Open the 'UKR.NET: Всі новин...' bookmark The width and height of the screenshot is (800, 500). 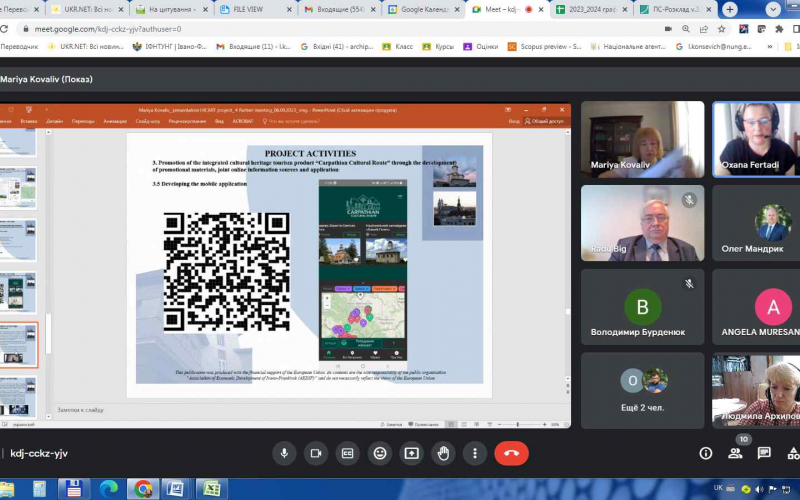click(x=85, y=46)
